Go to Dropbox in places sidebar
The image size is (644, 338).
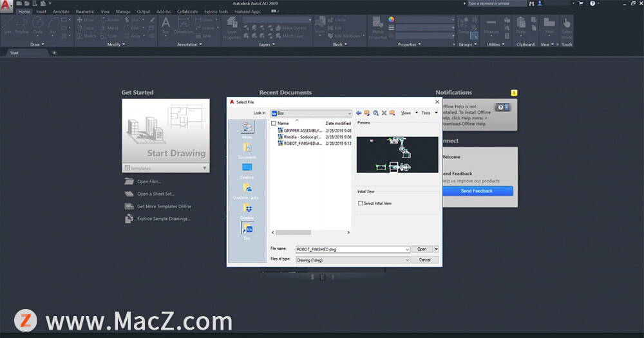point(247,210)
